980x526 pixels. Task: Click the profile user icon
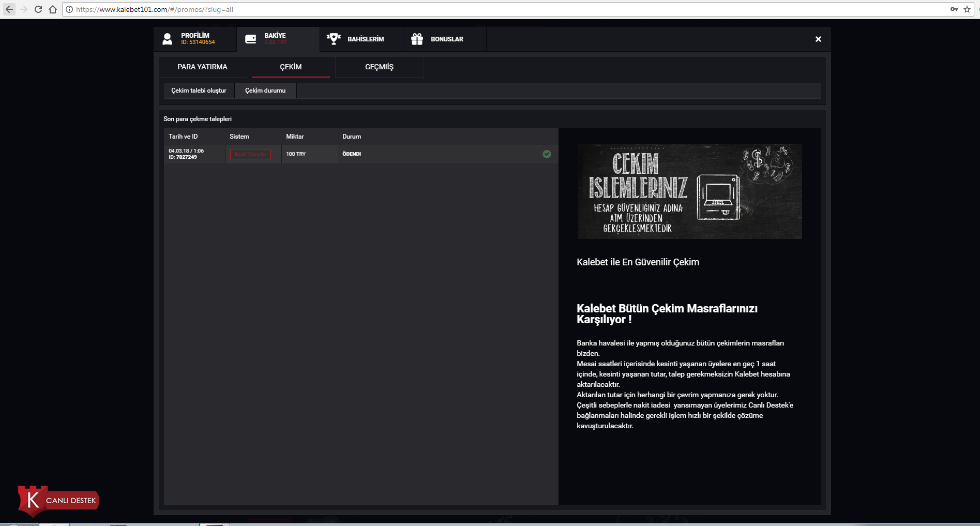167,39
